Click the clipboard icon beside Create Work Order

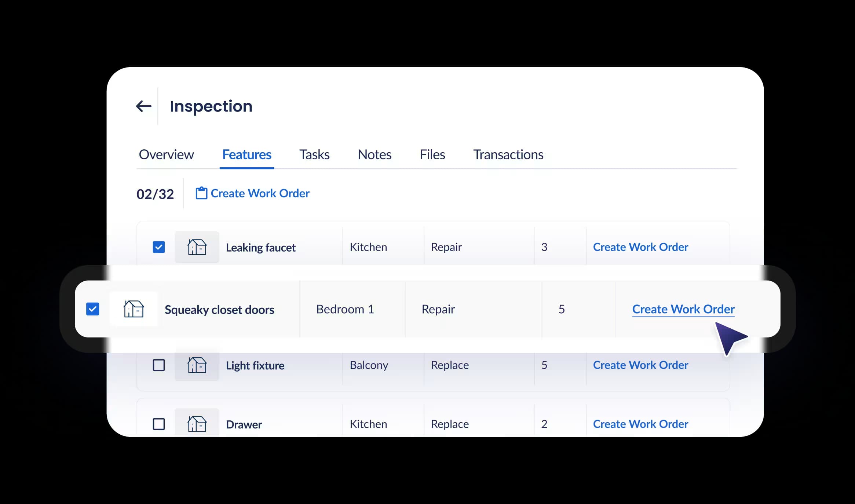[x=201, y=193]
